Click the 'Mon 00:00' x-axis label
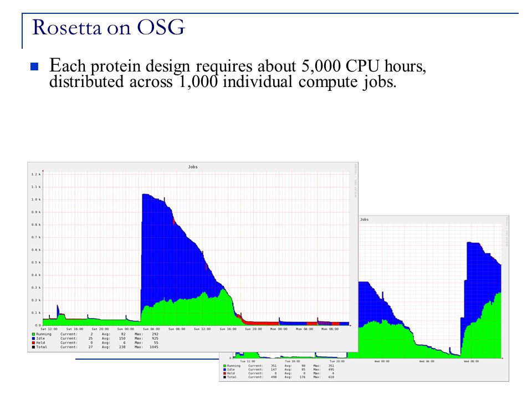This screenshot has width=532, height=399. coord(279,329)
